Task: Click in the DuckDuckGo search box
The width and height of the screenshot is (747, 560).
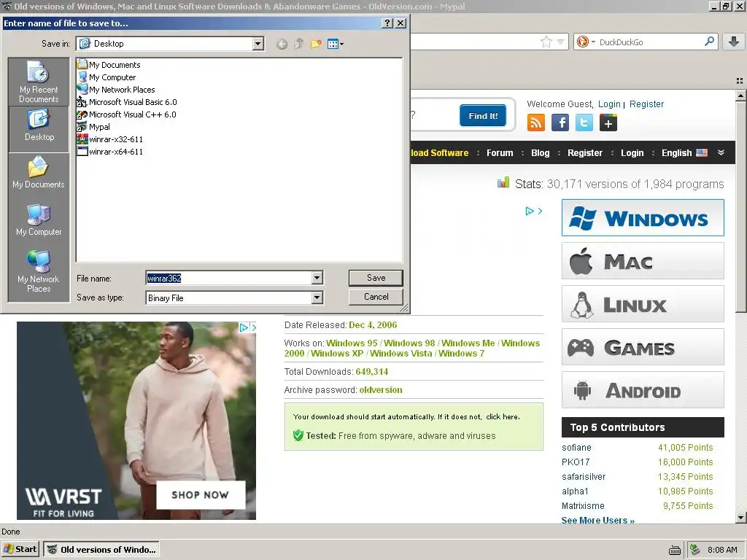Action: coord(649,42)
